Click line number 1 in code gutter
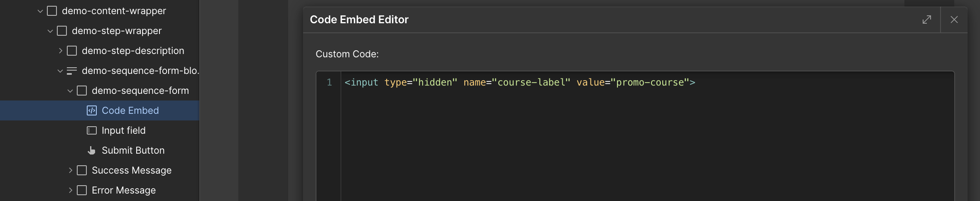The width and height of the screenshot is (980, 201). (329, 82)
